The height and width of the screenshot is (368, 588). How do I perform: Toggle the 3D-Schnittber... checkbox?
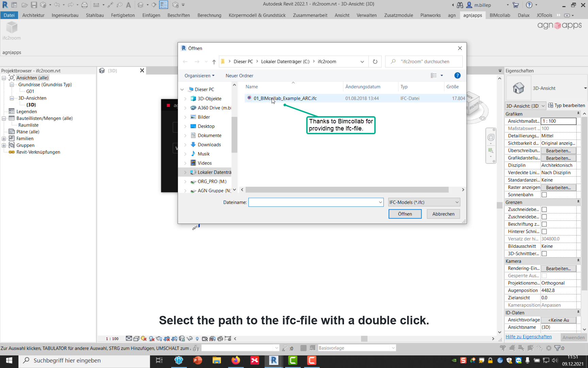[544, 254]
